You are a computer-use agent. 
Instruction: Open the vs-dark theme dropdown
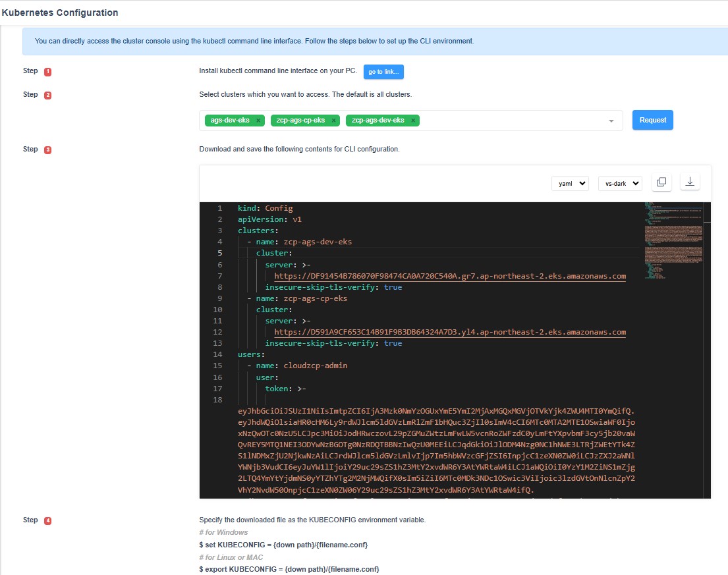621,183
